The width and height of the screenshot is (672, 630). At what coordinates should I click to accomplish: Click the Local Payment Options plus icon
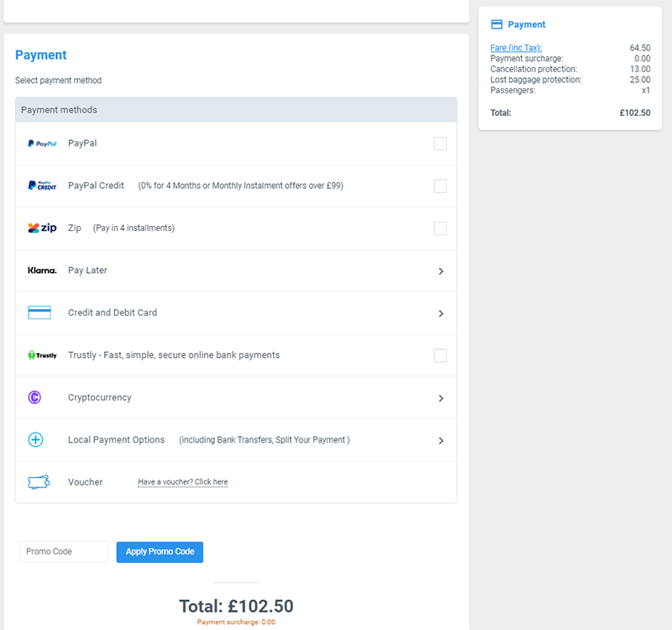35,439
